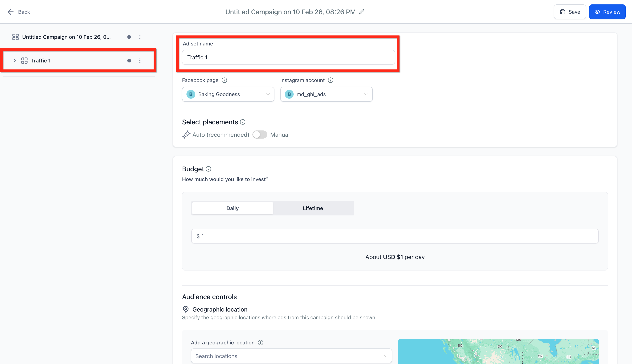Click the Budget info icon
Screen dimensions: 632x364
coord(208,169)
